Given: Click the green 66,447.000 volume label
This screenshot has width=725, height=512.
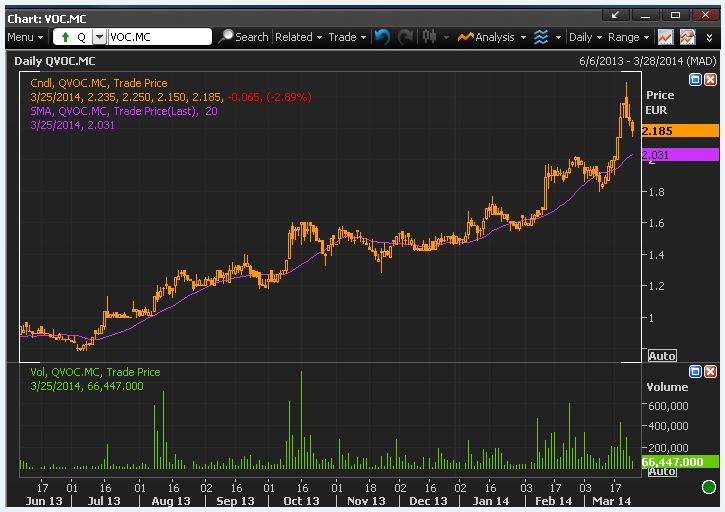Looking at the screenshot, I should (680, 462).
